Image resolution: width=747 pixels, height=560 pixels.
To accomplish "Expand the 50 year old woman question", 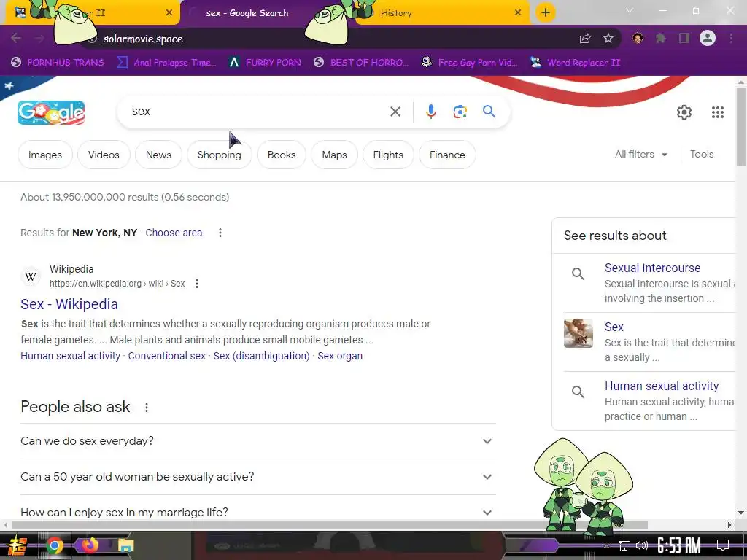I will tap(258, 477).
